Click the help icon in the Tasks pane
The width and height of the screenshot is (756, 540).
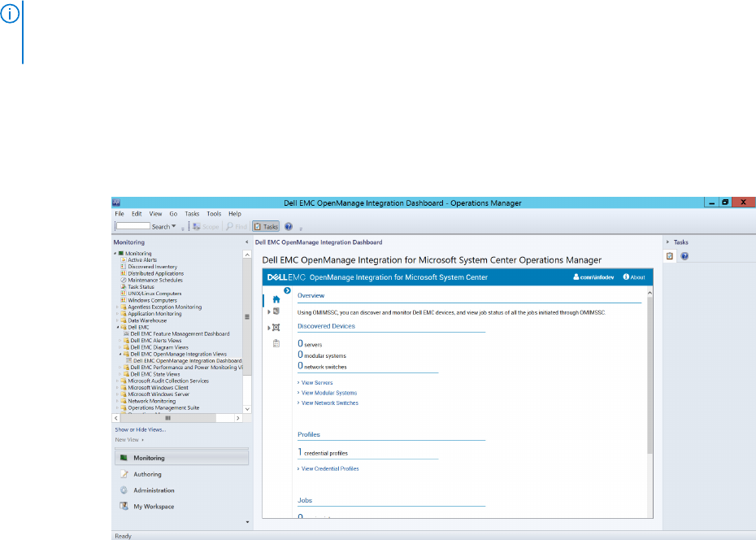(x=684, y=256)
